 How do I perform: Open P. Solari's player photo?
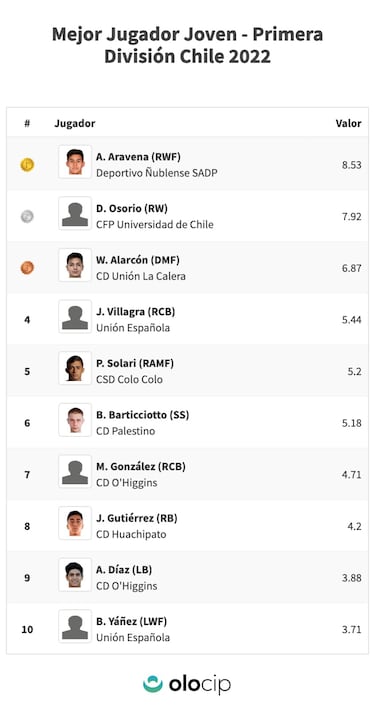(75, 368)
